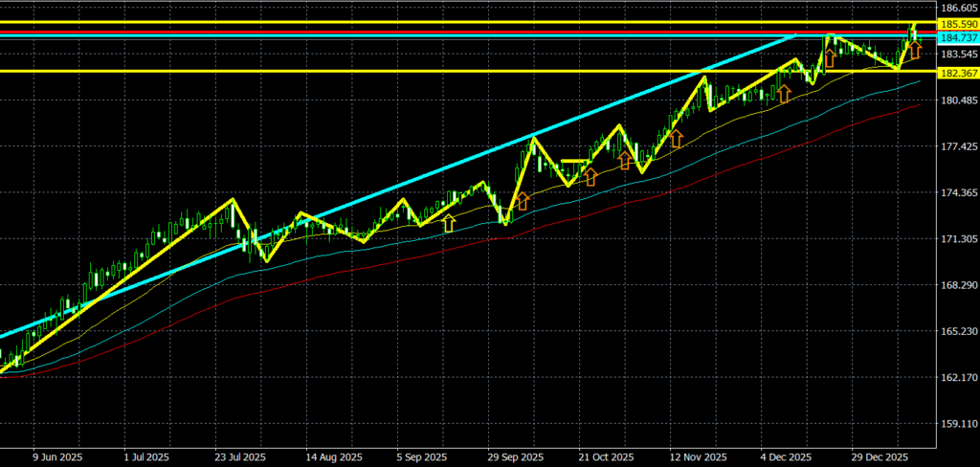The image size is (980, 467).
Task: Click the 29 Sep 2025 date label
Action: pyautogui.click(x=517, y=457)
